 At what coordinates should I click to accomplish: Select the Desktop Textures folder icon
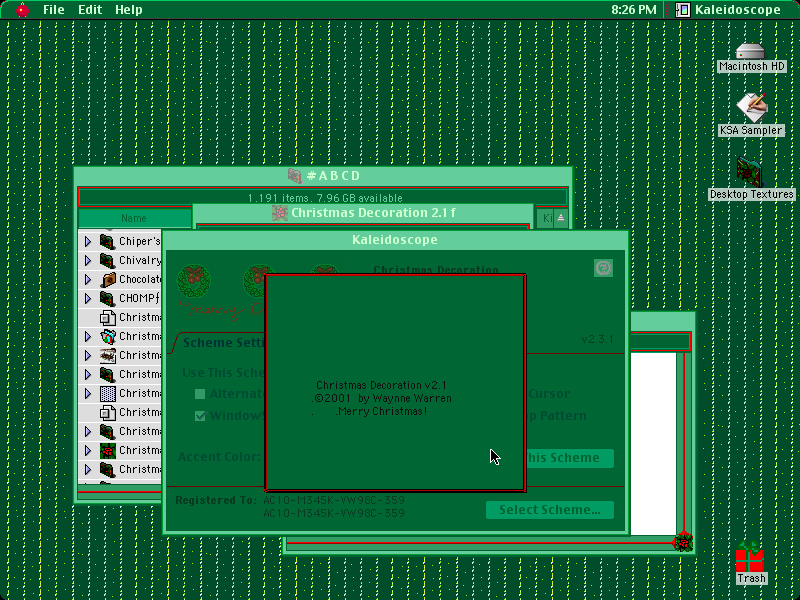click(x=749, y=172)
